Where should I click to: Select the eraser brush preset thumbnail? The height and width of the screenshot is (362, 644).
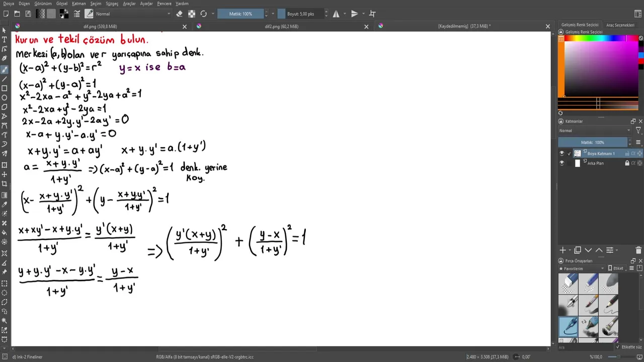pos(568,284)
